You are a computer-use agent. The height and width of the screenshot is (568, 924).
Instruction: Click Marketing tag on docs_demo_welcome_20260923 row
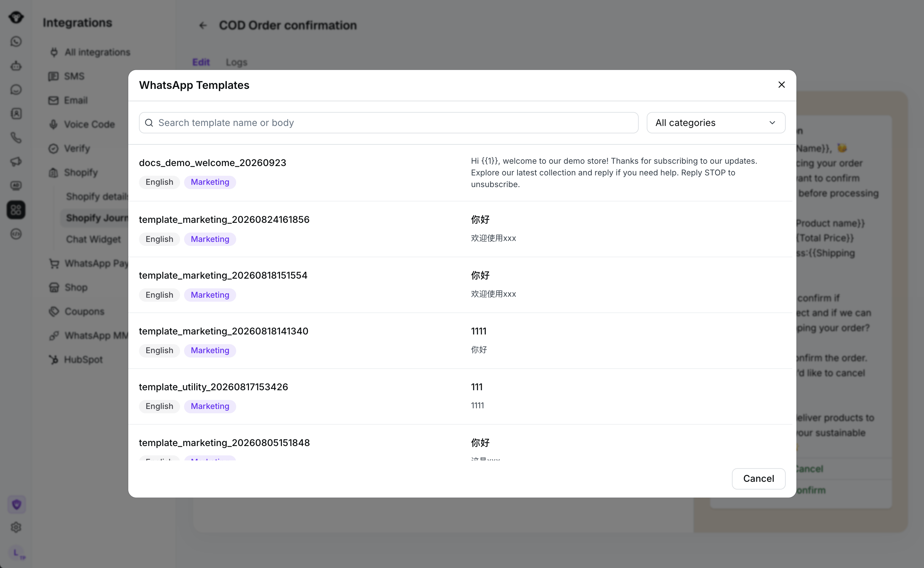pyautogui.click(x=210, y=182)
